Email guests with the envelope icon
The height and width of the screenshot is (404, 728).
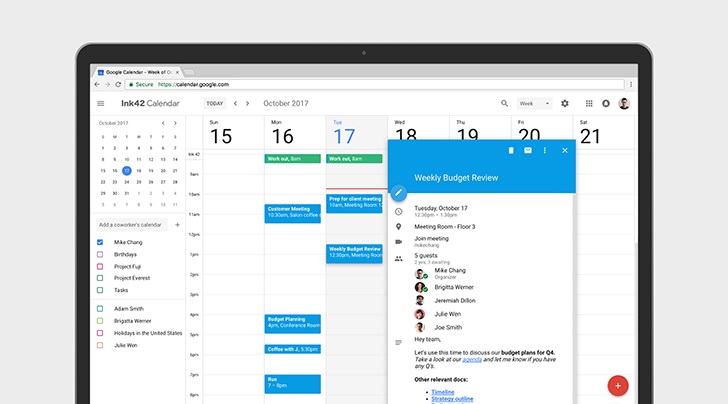click(528, 150)
